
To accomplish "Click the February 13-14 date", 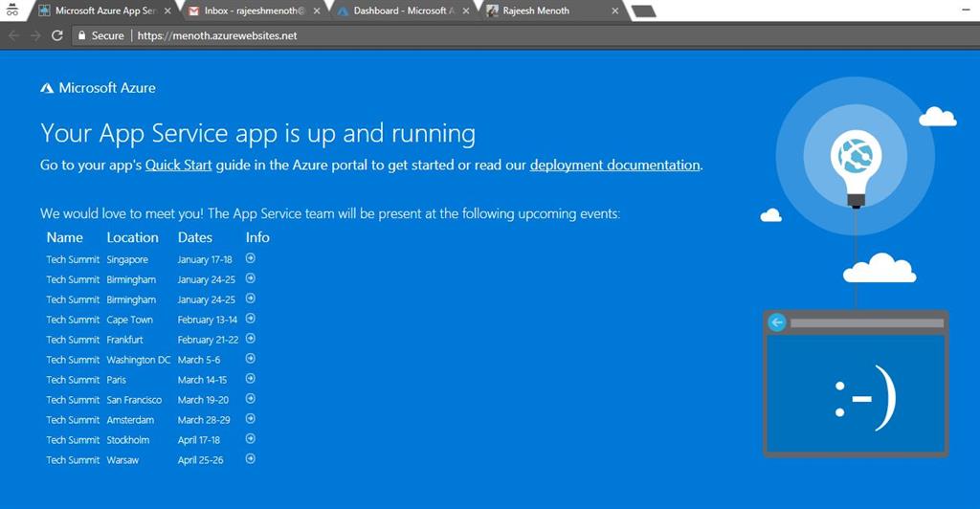I will pos(208,320).
